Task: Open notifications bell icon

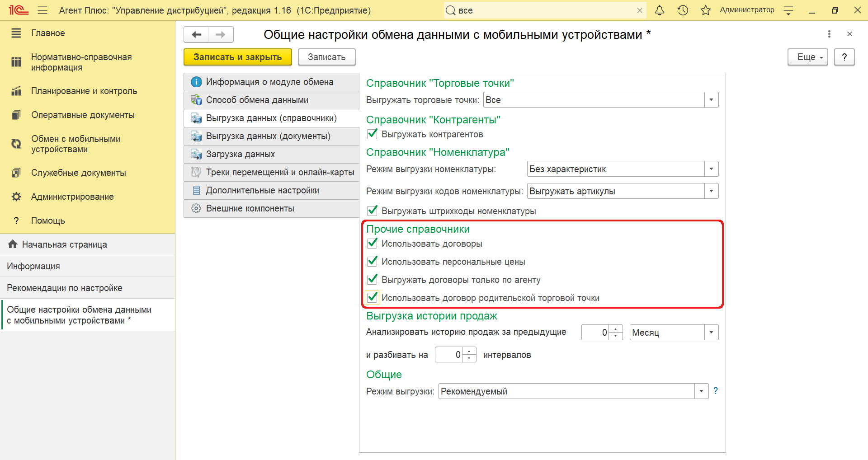Action: coord(660,10)
